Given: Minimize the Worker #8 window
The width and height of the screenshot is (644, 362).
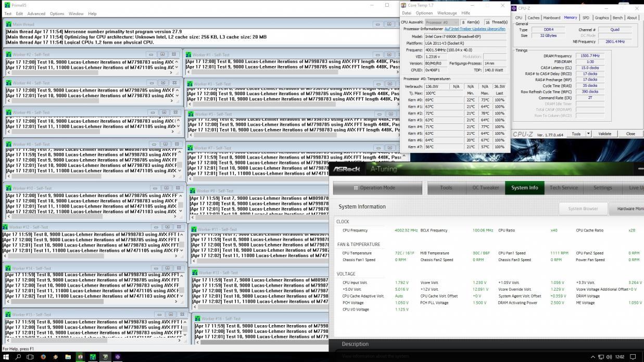Looking at the screenshot, I should coord(154,144).
